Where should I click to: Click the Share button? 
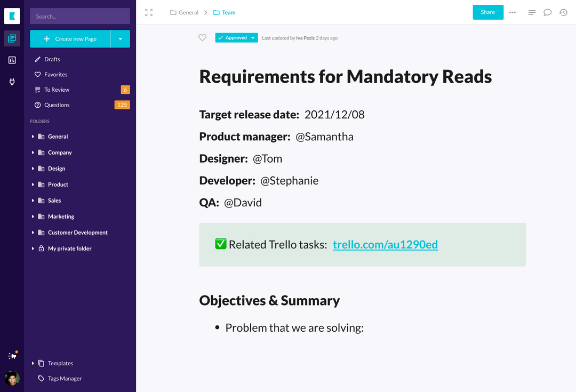tap(487, 12)
